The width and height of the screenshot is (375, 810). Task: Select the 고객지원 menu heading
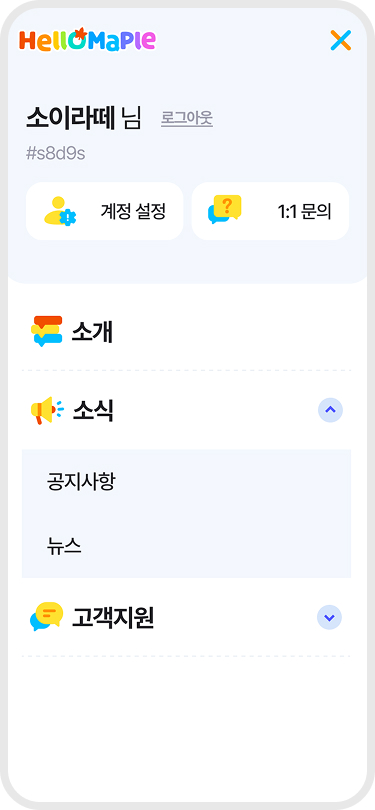pyautogui.click(x=113, y=617)
